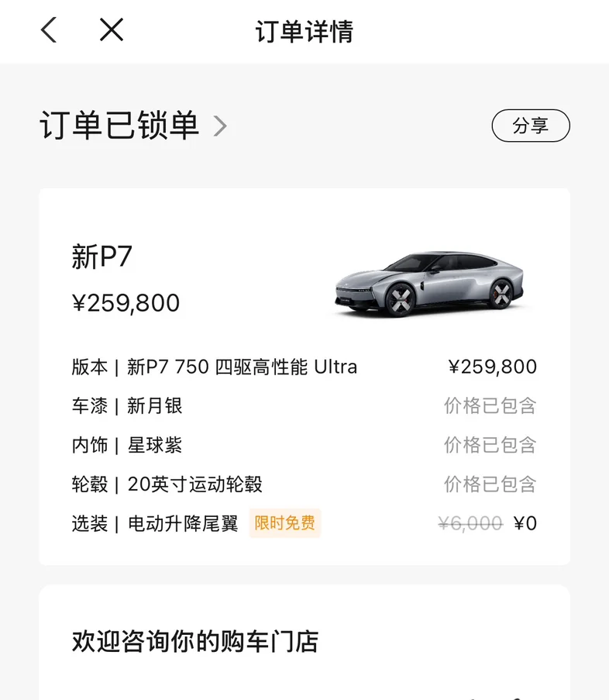Image resolution: width=609 pixels, height=700 pixels.
Task: Open the 分享 share button
Action: click(x=531, y=126)
